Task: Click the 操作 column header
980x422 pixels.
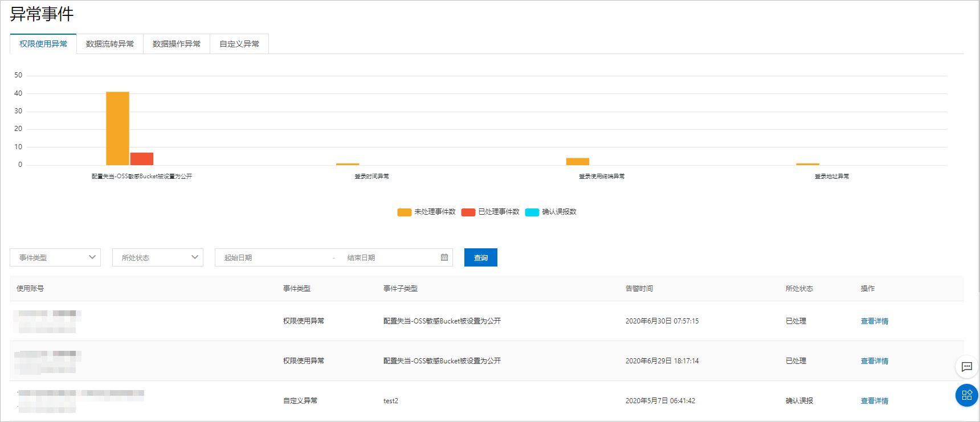Action: click(868, 289)
